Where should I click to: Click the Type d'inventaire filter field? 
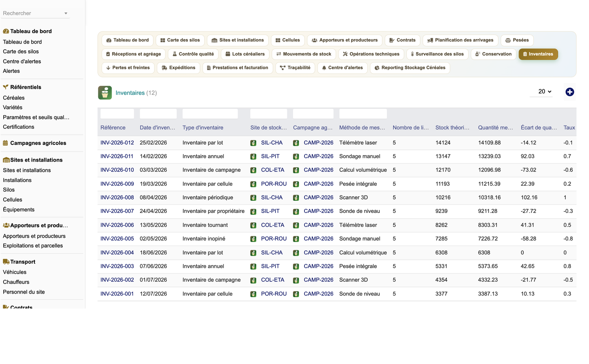(210, 114)
